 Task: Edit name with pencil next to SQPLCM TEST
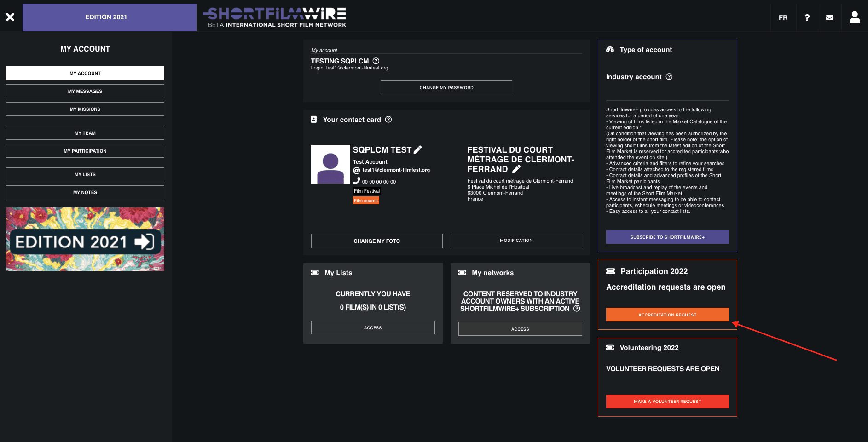[x=418, y=149]
